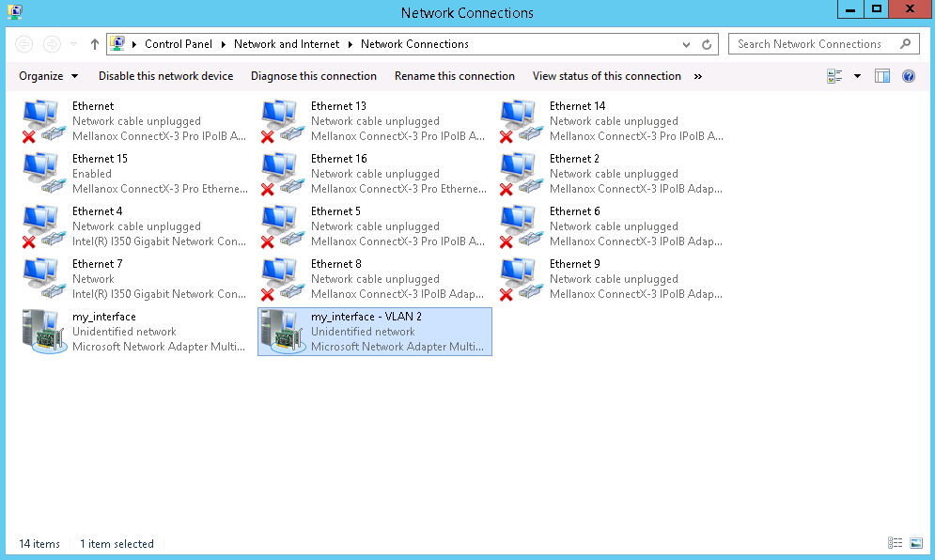The width and height of the screenshot is (935, 560).
Task: Expand the views split-button arrow
Action: 855,76
